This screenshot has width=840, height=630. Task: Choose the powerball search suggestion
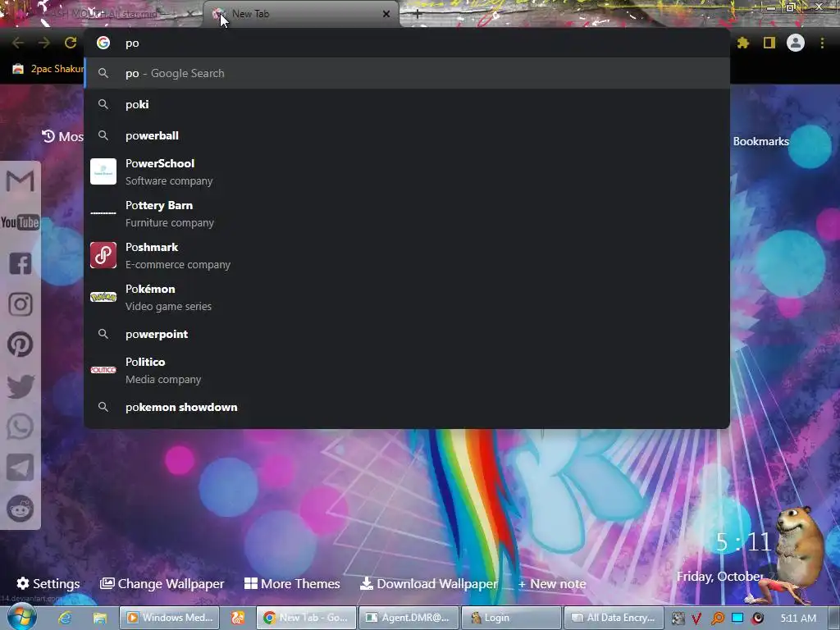(407, 135)
